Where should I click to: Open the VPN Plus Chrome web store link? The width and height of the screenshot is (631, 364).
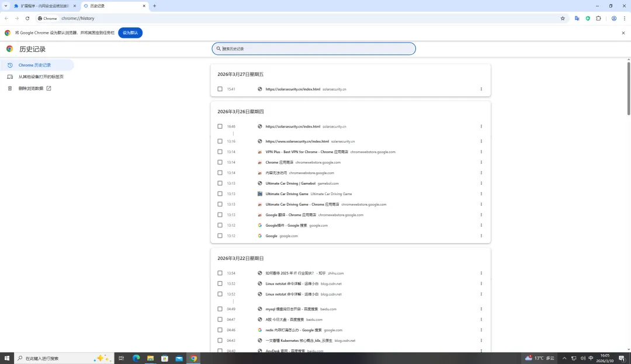click(x=307, y=152)
